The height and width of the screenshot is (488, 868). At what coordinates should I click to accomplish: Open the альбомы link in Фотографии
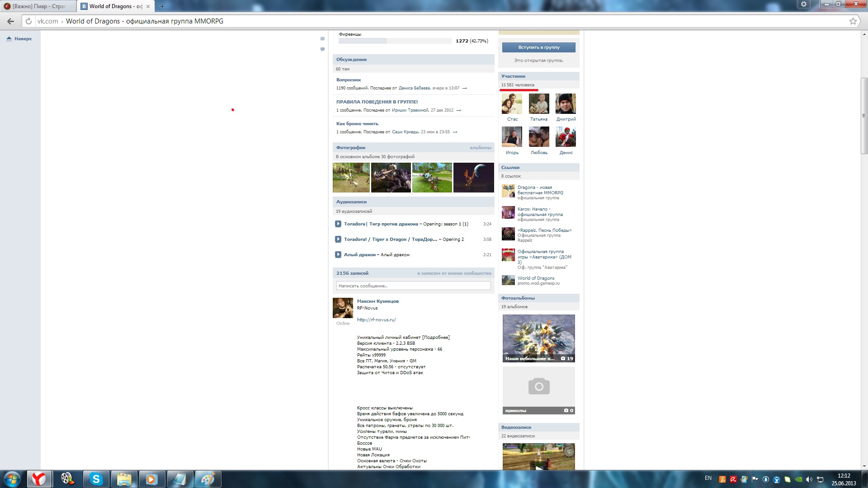[x=480, y=147]
